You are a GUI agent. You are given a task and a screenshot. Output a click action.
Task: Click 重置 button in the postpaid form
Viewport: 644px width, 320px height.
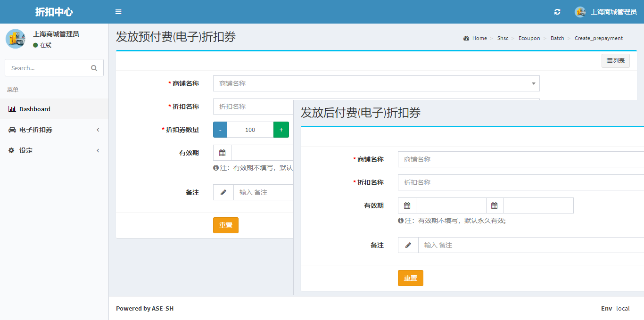point(410,278)
